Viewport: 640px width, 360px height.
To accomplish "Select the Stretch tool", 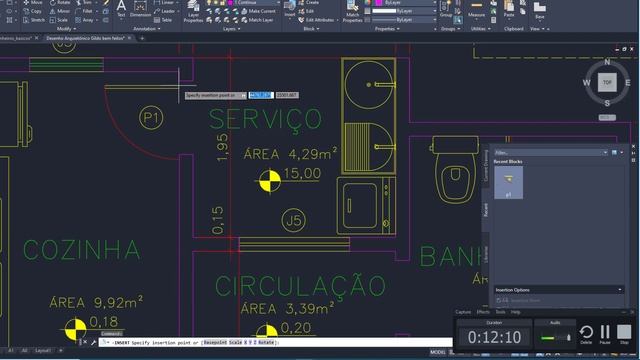I will (34, 20).
